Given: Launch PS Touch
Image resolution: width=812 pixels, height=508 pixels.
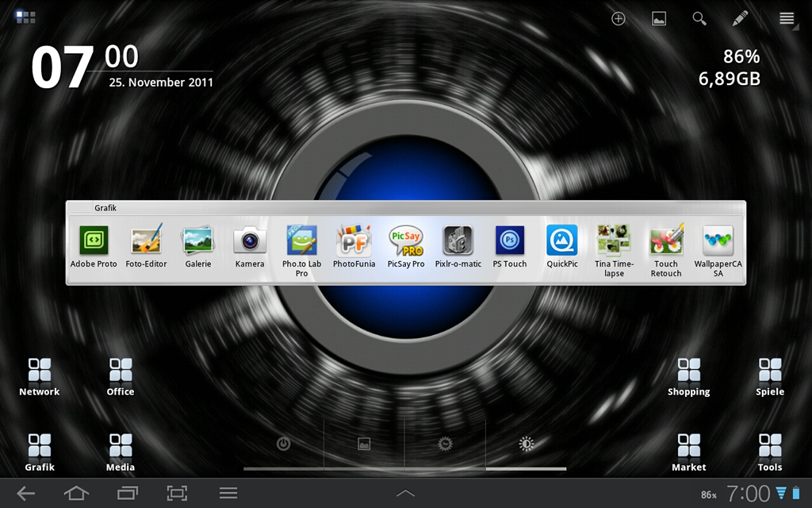Looking at the screenshot, I should pyautogui.click(x=510, y=247).
